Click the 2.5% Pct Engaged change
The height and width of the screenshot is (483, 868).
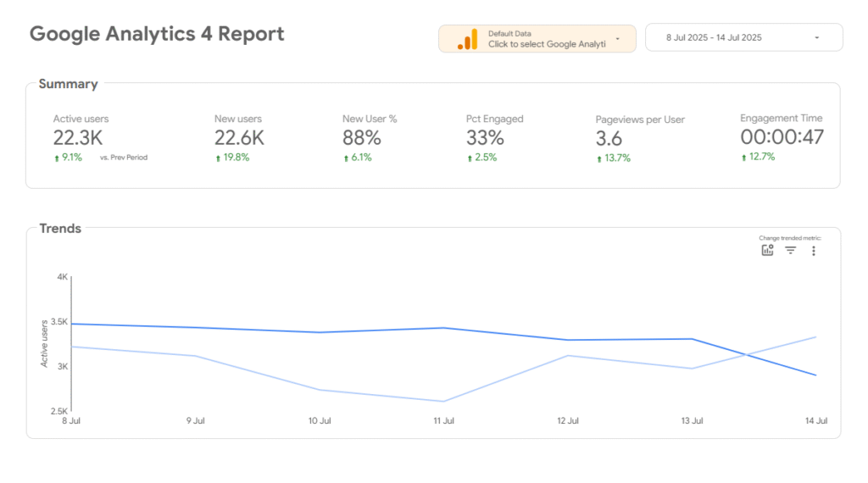pyautogui.click(x=482, y=158)
